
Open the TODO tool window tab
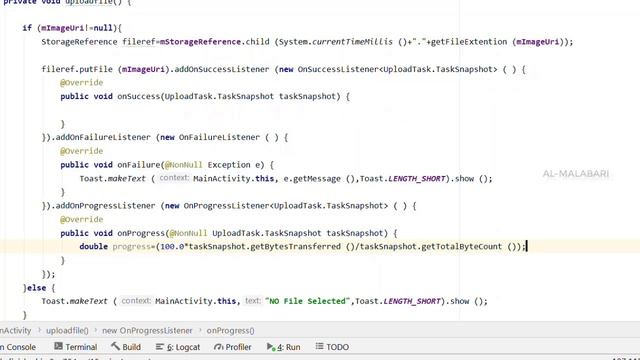point(332,347)
